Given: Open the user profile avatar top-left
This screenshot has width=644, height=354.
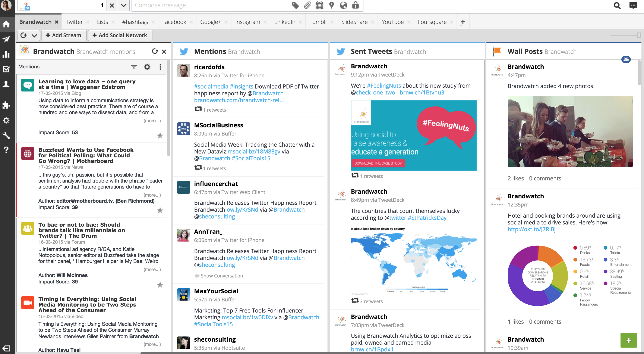Looking at the screenshot, I should pos(6,5).
